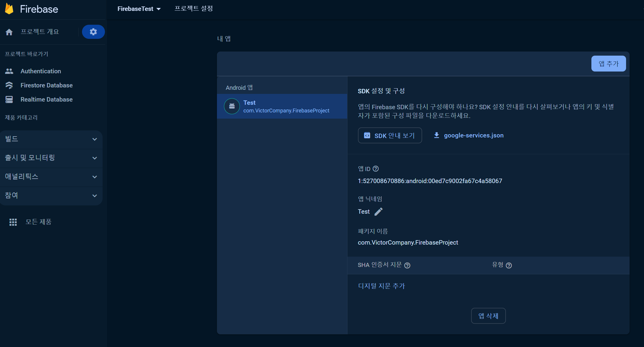The width and height of the screenshot is (644, 347).
Task: Click the Firebase flame logo
Action: click(9, 9)
